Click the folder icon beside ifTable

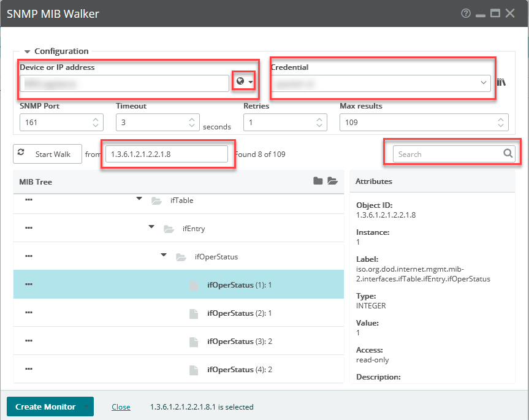[x=155, y=200]
